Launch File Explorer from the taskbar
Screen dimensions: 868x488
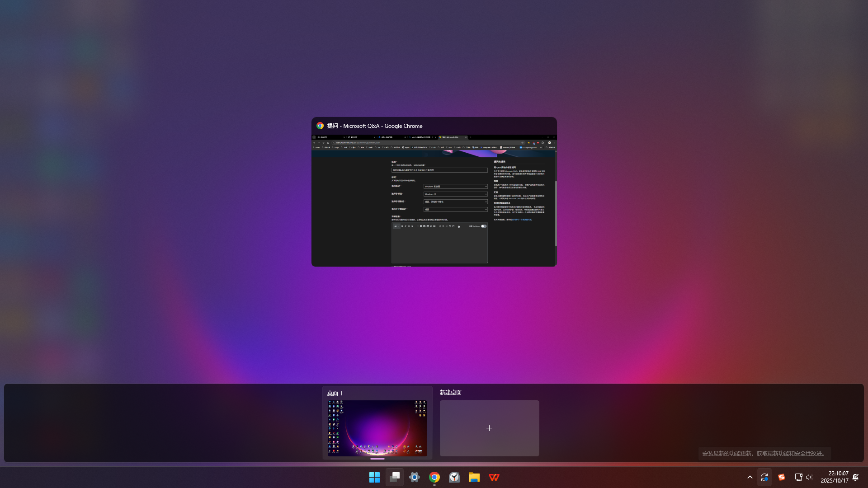pos(474,477)
